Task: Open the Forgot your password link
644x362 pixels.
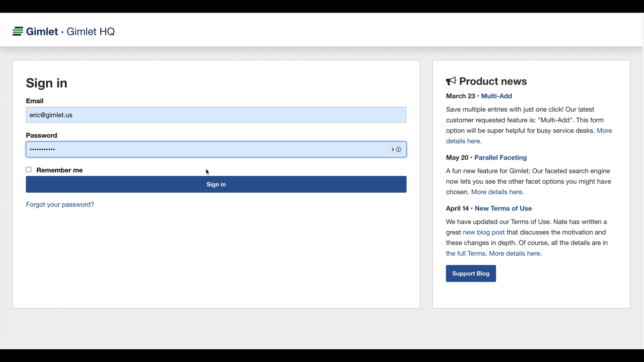Action: pyautogui.click(x=60, y=204)
